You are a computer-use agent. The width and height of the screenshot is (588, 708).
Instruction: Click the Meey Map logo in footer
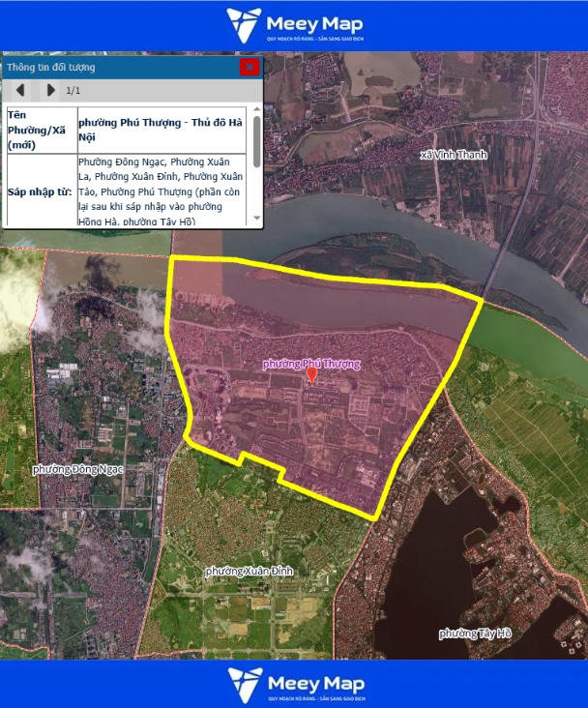pos(294,684)
